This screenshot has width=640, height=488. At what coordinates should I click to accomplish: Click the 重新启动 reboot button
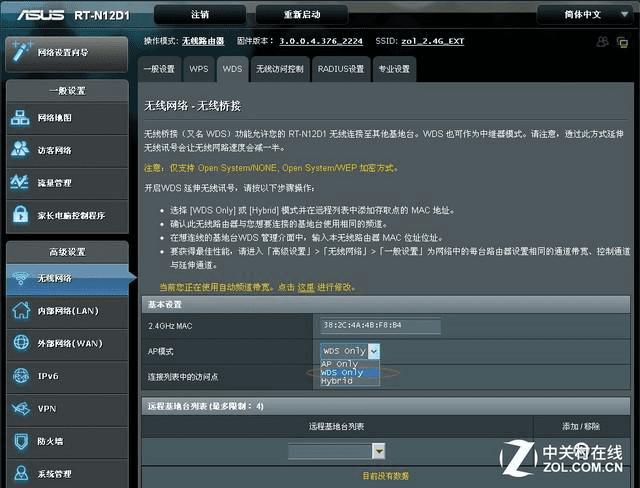click(x=302, y=15)
